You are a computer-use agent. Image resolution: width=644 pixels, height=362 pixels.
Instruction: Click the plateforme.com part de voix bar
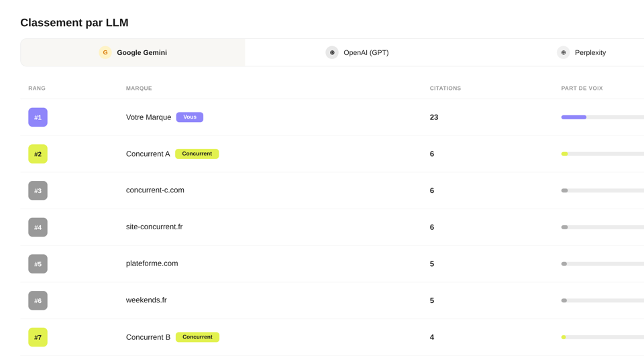(602, 264)
